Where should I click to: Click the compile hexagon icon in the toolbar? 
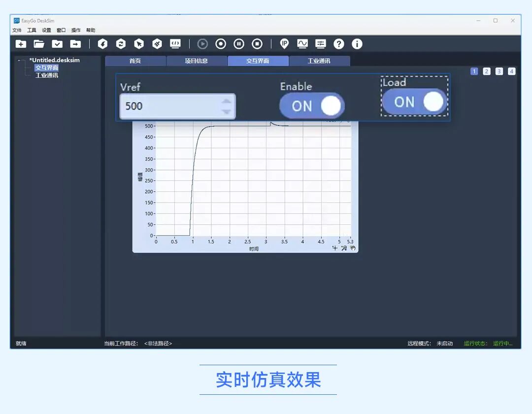click(x=102, y=44)
